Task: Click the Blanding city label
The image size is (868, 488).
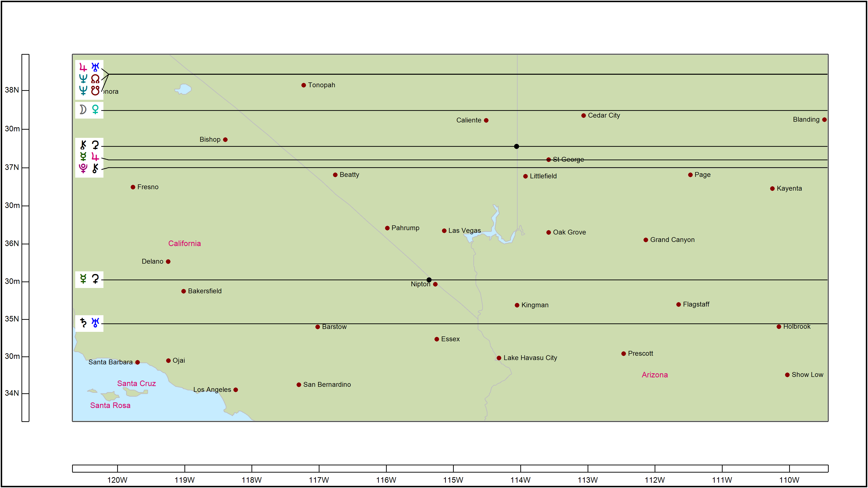Action: pos(806,120)
